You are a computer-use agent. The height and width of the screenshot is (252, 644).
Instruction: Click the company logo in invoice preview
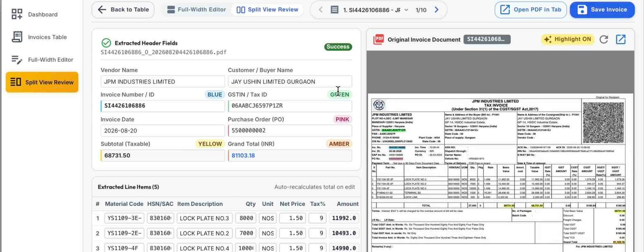pos(379,105)
